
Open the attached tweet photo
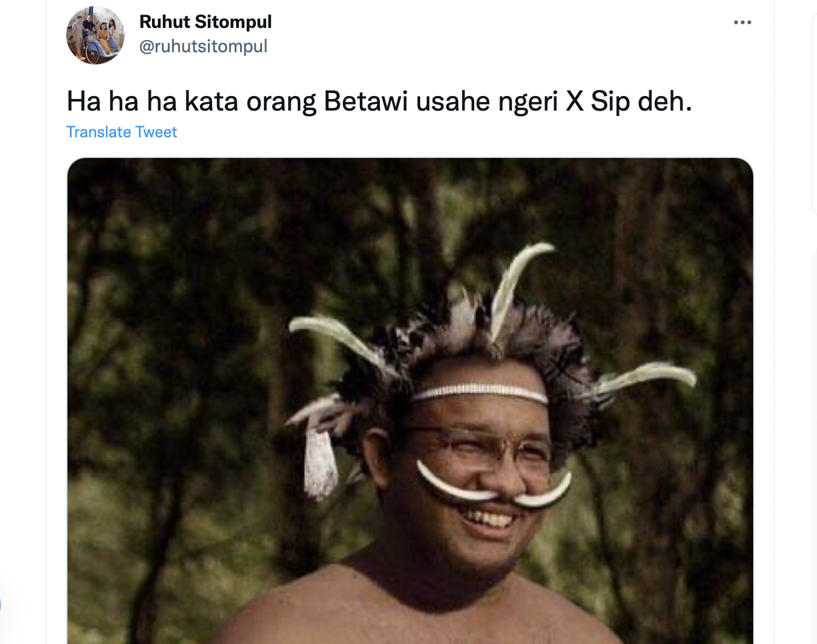410,401
